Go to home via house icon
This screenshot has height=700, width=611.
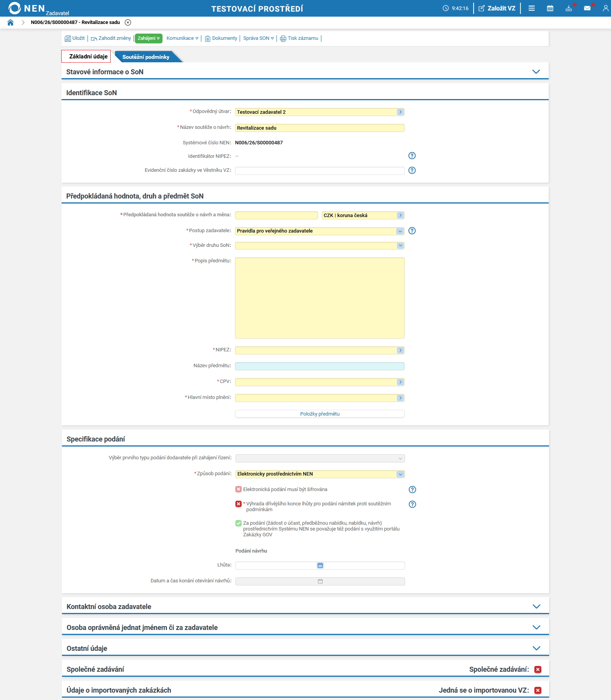tap(10, 22)
